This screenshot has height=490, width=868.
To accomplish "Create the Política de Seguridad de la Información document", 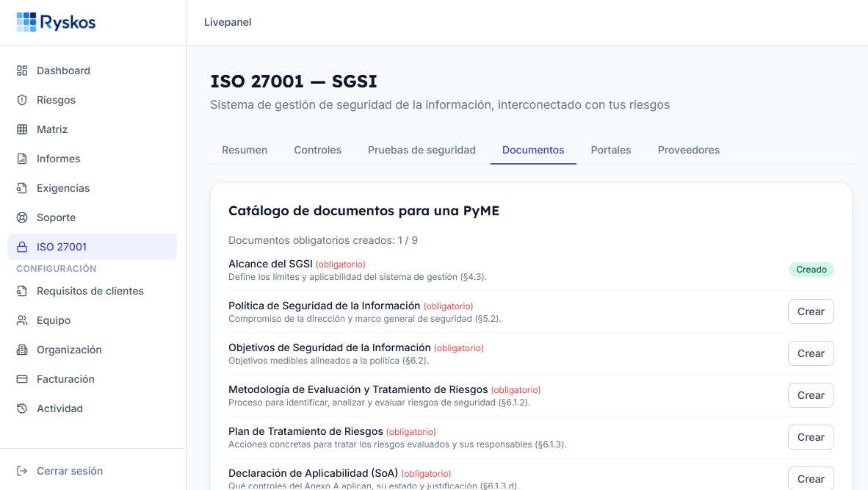I will pos(811,311).
